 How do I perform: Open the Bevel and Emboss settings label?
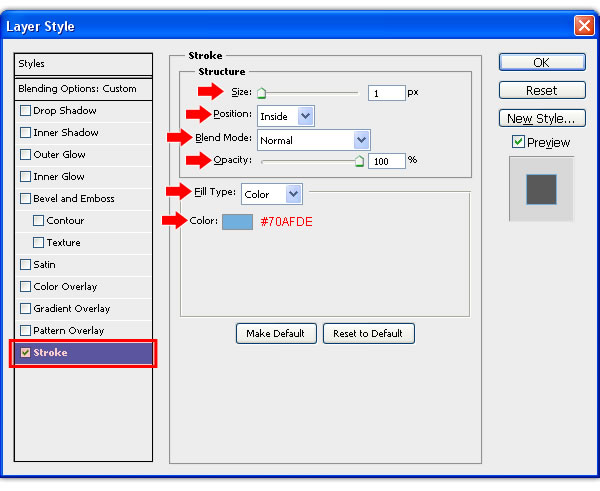click(x=74, y=199)
